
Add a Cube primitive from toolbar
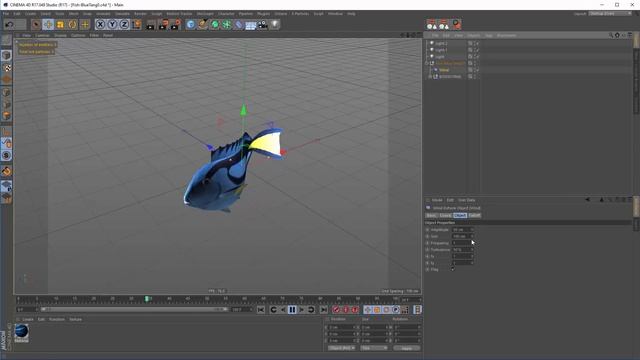pos(191,24)
